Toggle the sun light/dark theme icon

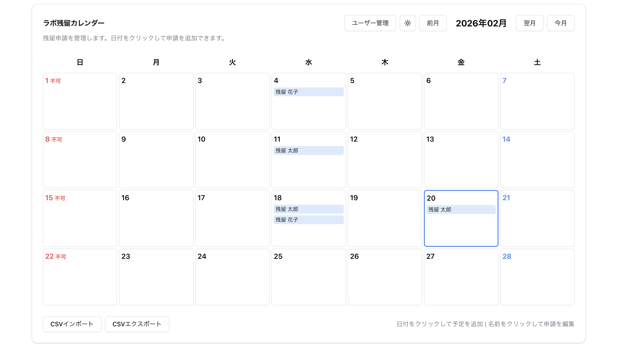coord(407,23)
